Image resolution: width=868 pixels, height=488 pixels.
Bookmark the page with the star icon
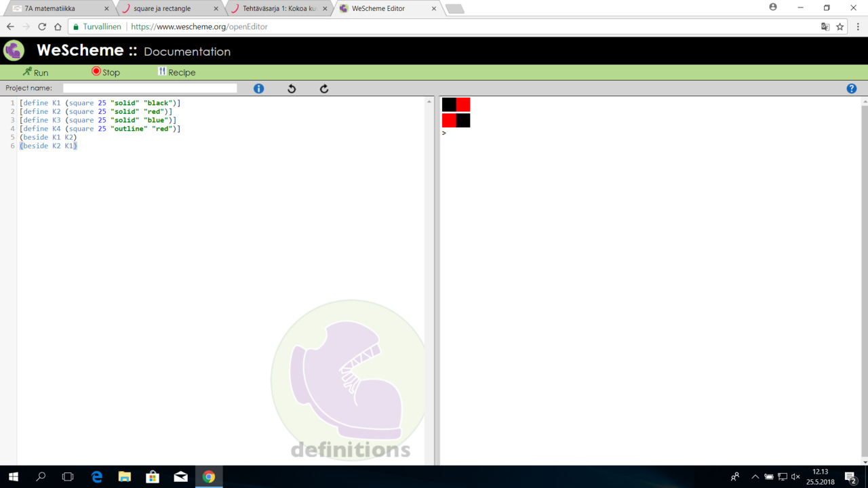tap(840, 26)
